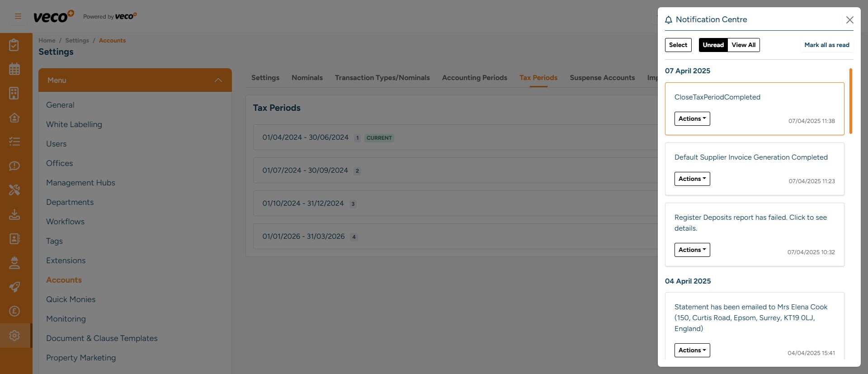This screenshot has height=374, width=868.
Task: Open the pound sterling accounts icon
Action: [14, 311]
